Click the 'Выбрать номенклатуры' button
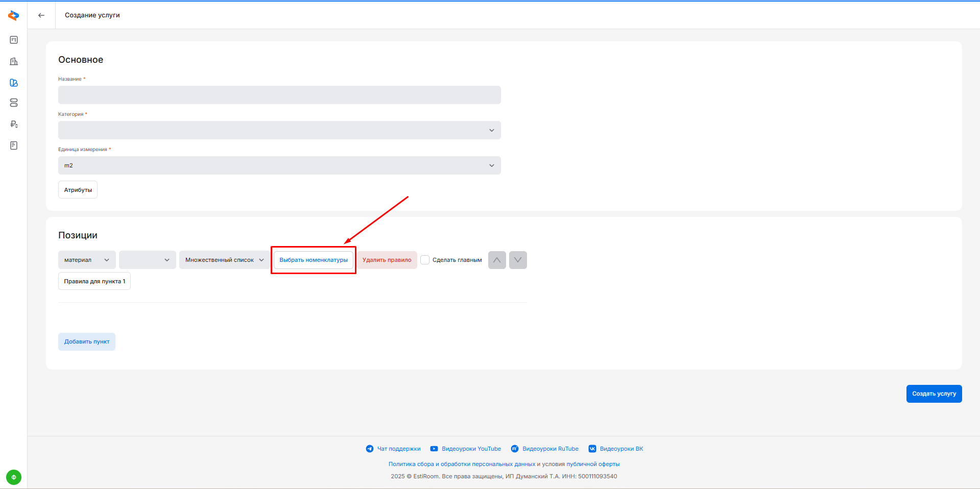980x489 pixels. click(x=314, y=260)
